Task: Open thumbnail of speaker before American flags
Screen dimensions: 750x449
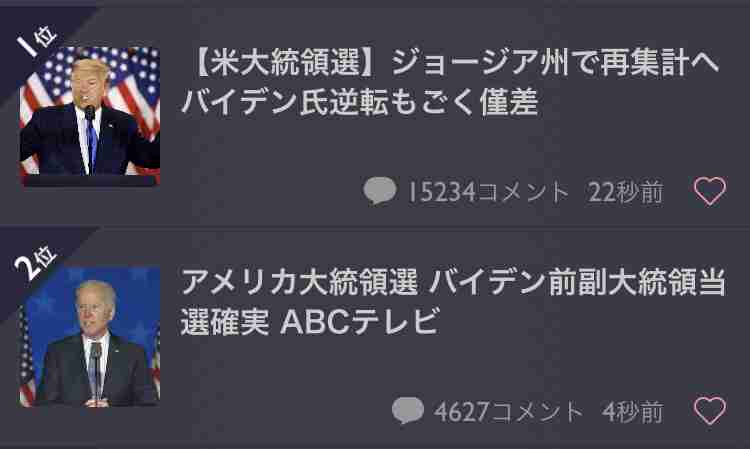Action: (x=90, y=116)
